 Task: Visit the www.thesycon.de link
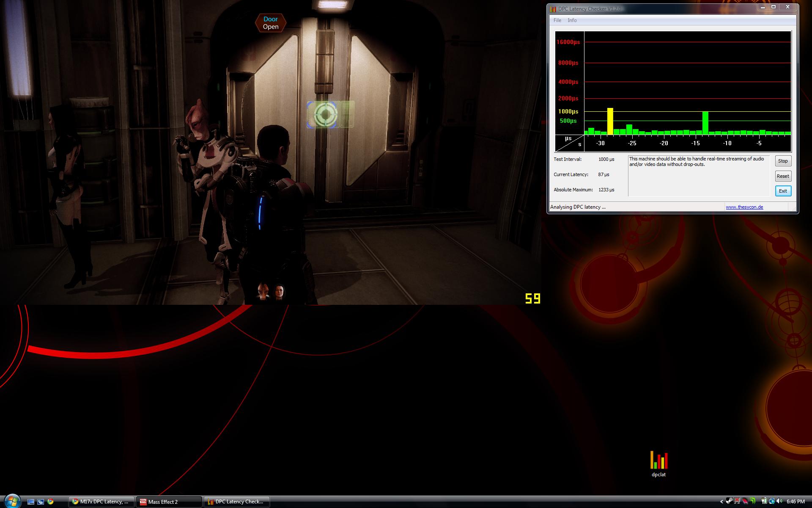(744, 207)
